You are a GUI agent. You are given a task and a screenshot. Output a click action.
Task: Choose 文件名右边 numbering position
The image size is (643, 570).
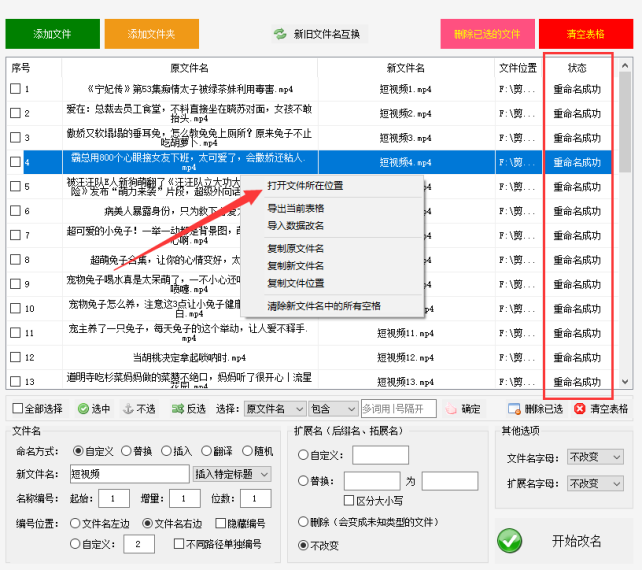pos(147,523)
